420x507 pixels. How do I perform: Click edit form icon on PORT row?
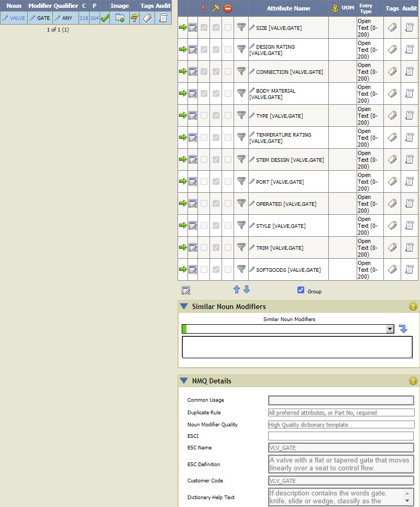point(193,181)
